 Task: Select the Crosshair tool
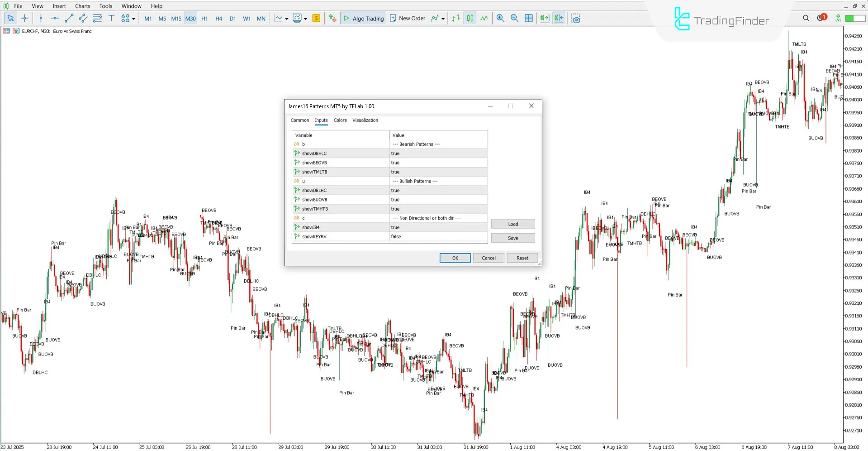point(25,18)
